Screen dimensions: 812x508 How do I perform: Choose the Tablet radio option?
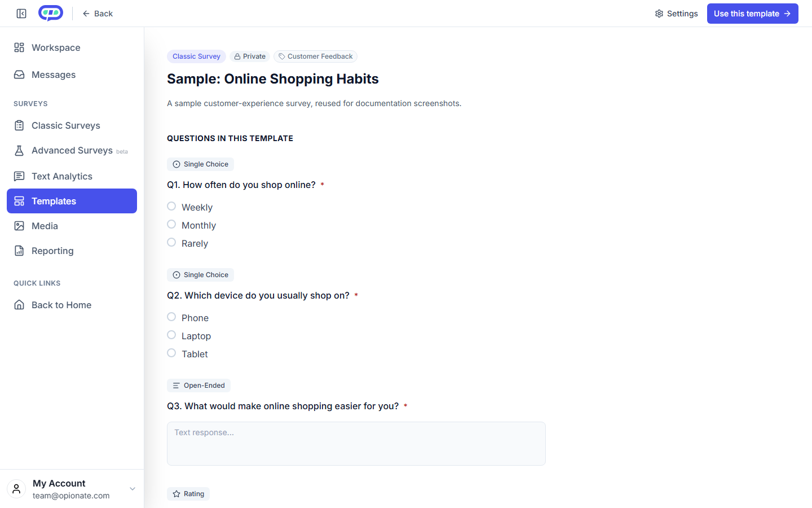click(x=171, y=353)
